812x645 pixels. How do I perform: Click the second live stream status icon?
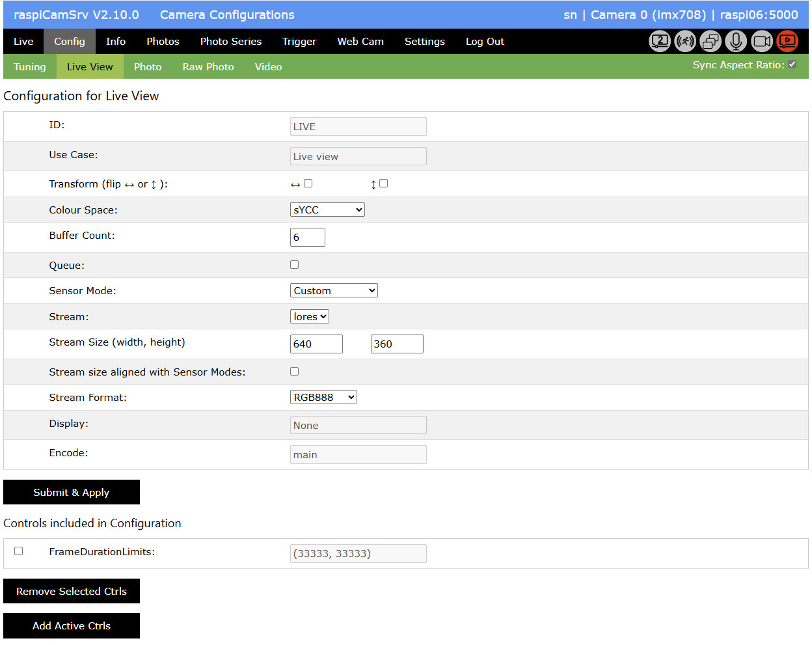point(660,42)
